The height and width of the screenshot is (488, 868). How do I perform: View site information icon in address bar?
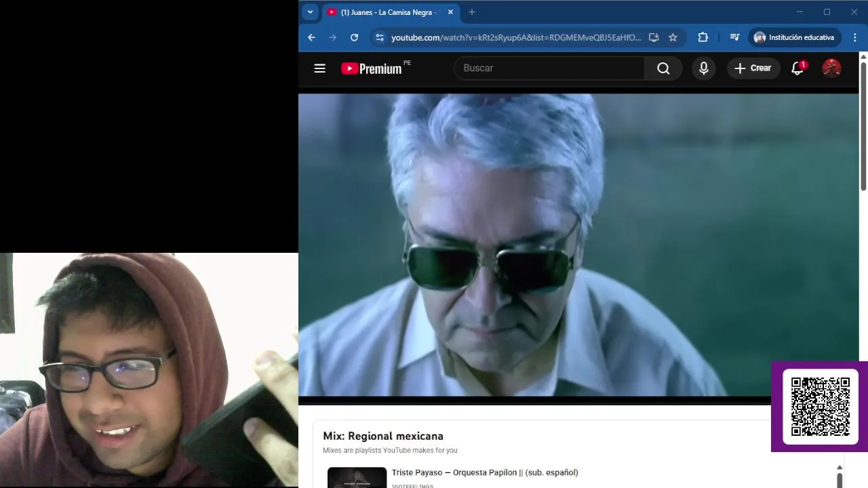pyautogui.click(x=380, y=37)
